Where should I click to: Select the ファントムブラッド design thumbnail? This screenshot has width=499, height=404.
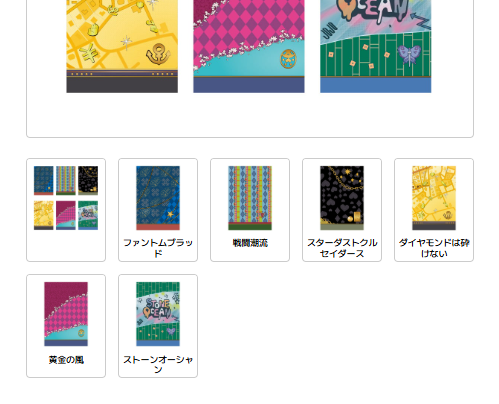(x=158, y=198)
